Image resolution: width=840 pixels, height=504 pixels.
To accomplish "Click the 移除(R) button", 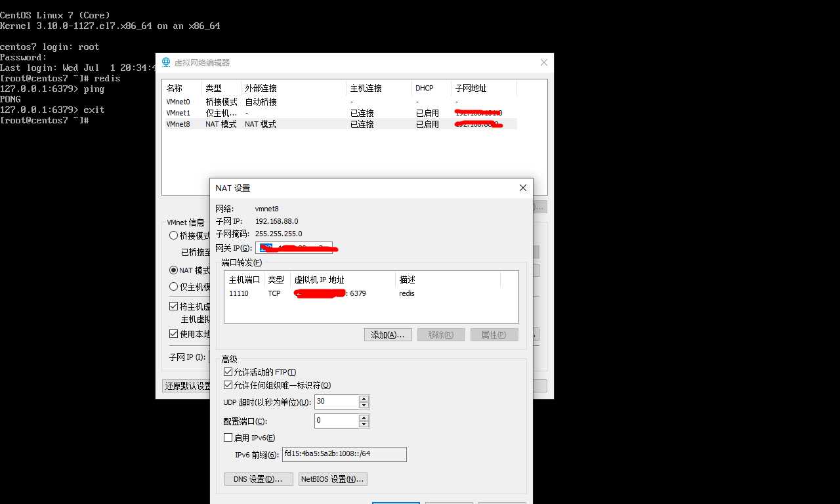I will coord(441,335).
